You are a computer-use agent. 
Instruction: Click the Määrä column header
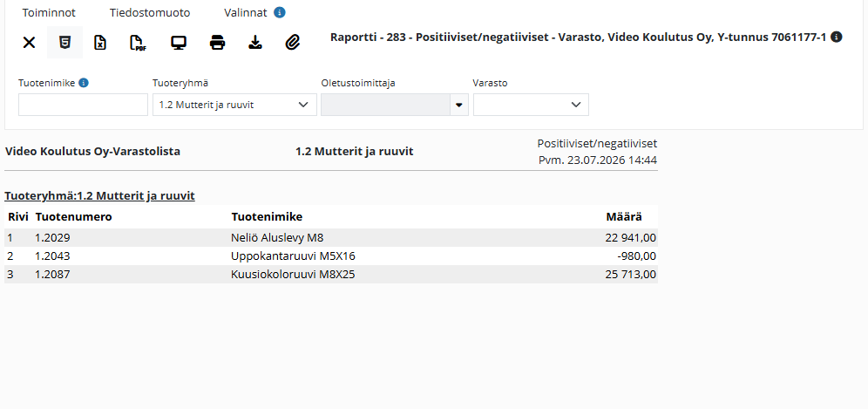(624, 216)
